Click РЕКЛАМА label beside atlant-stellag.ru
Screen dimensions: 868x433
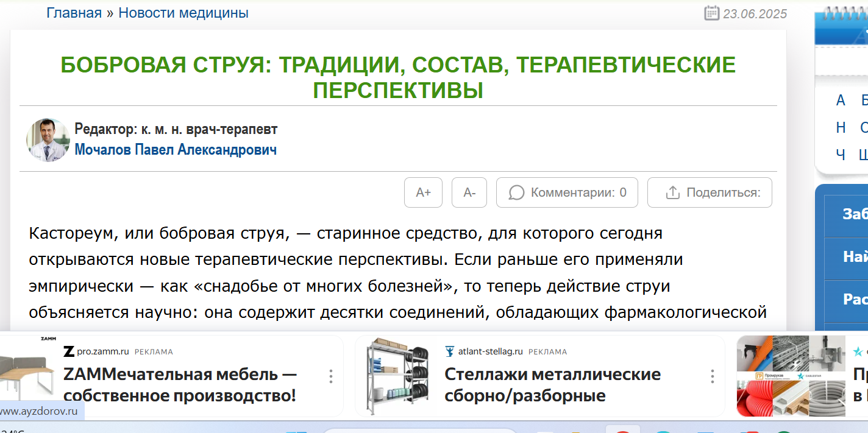(547, 351)
